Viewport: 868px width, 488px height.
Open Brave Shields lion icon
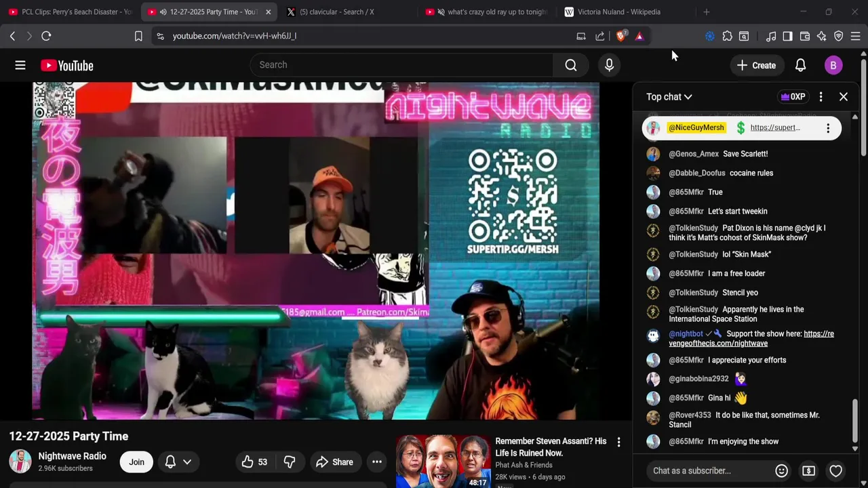620,36
